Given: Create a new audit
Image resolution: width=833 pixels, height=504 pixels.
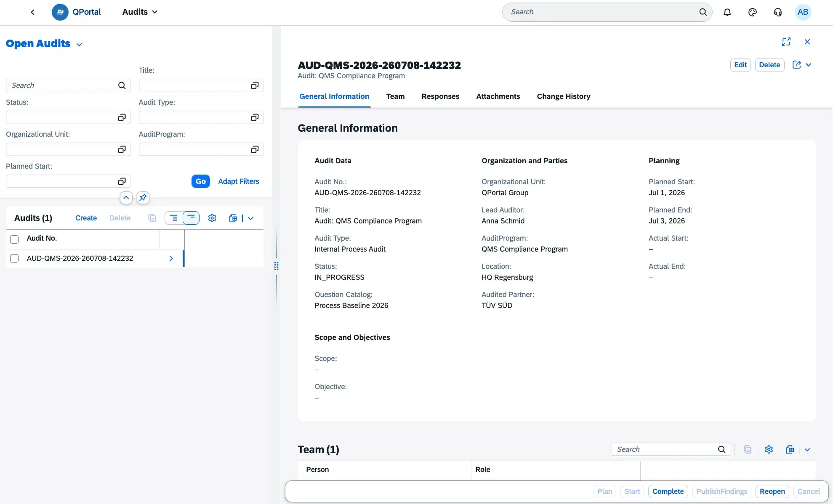Looking at the screenshot, I should [86, 218].
